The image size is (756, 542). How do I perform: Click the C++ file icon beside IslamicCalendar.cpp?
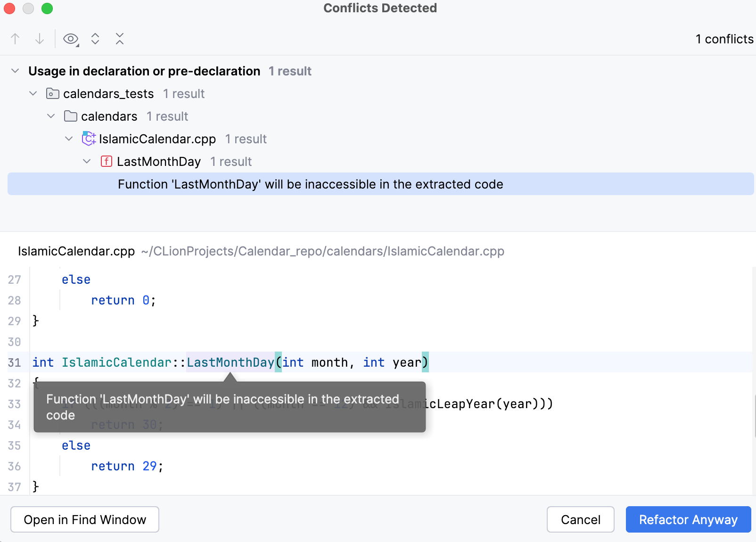coord(89,139)
